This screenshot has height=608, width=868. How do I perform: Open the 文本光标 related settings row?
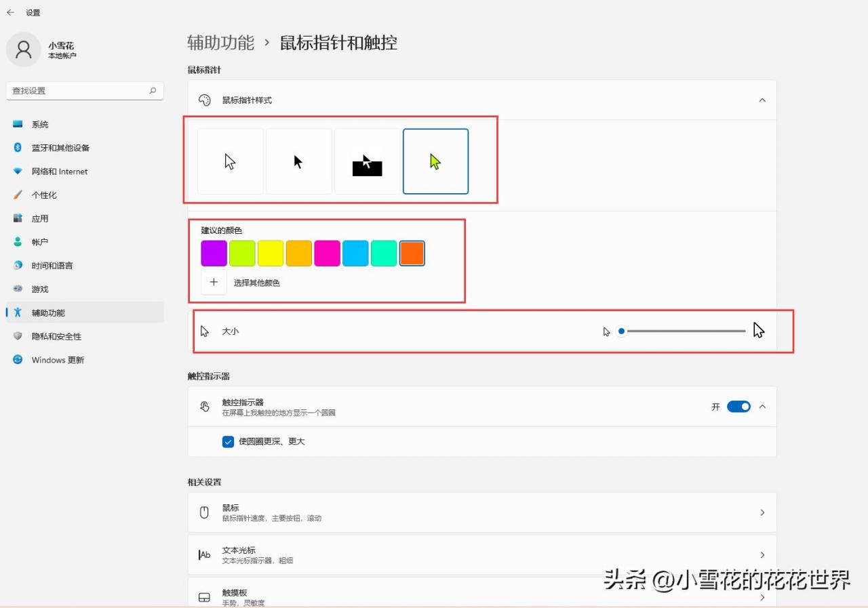[x=482, y=554]
